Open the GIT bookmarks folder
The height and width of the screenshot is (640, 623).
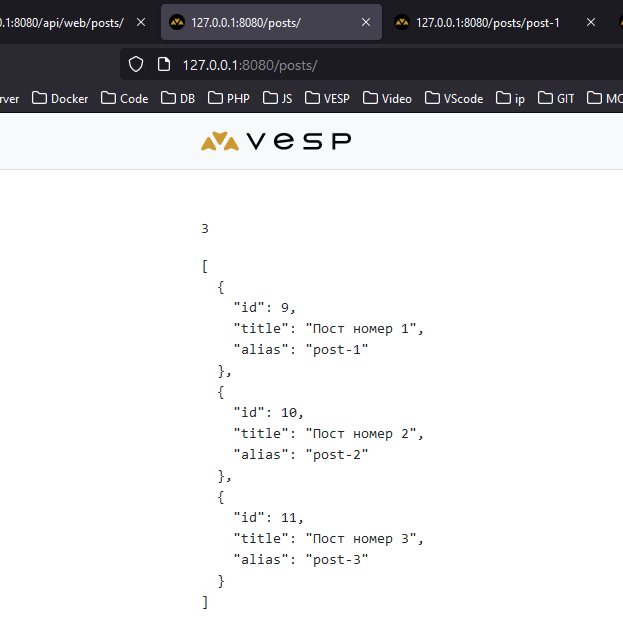(x=556, y=98)
